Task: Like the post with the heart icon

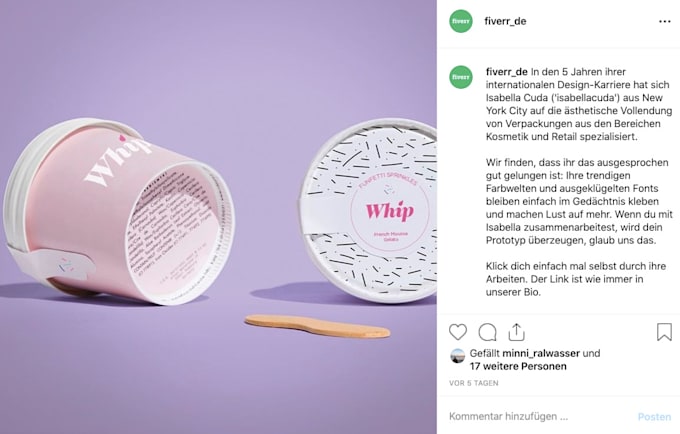Action: pyautogui.click(x=458, y=332)
